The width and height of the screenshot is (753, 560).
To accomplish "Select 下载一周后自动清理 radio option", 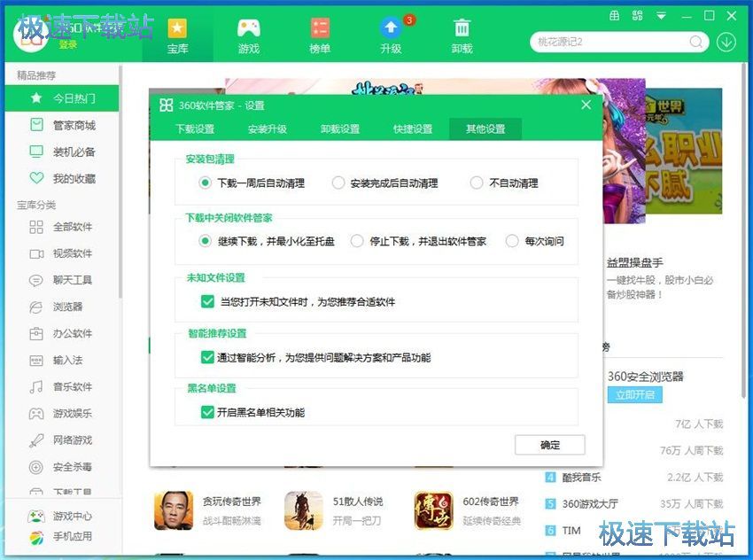I will pyautogui.click(x=252, y=183).
